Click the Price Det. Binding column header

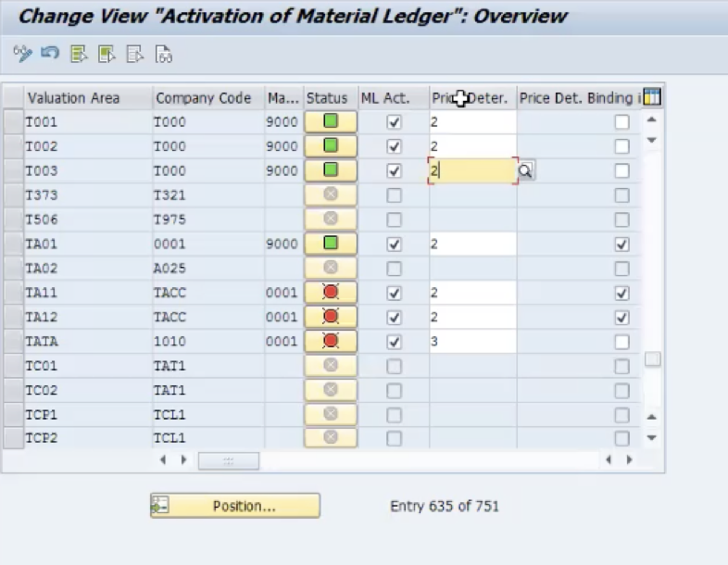pos(580,98)
